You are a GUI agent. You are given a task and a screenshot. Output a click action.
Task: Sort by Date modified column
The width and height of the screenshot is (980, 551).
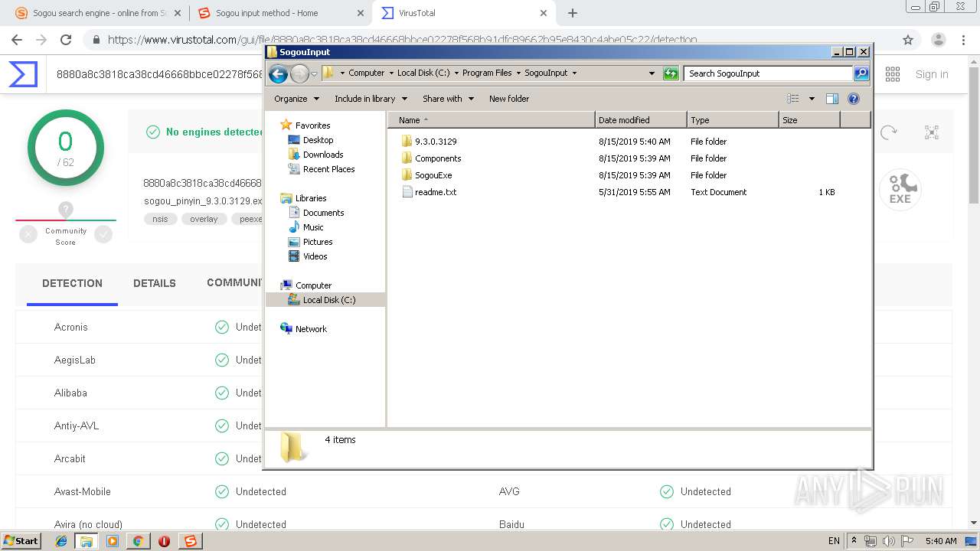point(641,120)
